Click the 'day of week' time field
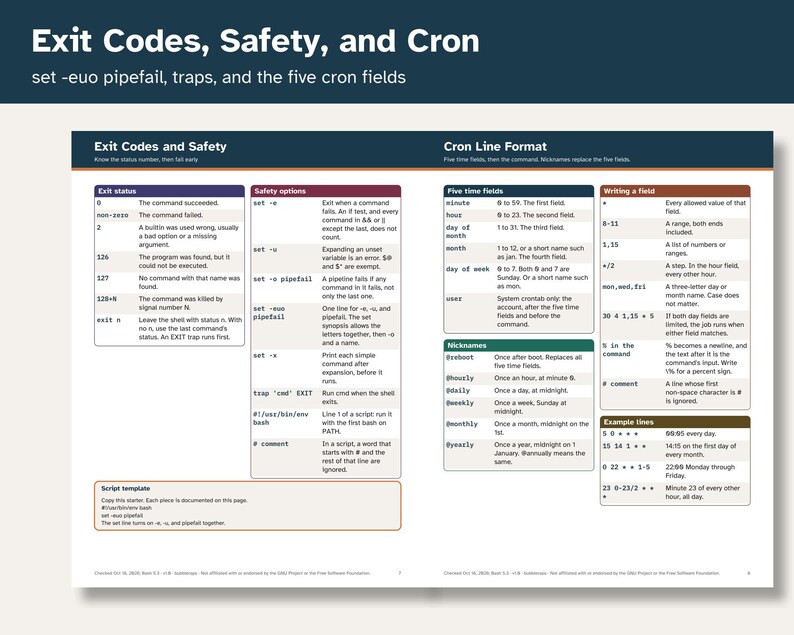 click(467, 269)
